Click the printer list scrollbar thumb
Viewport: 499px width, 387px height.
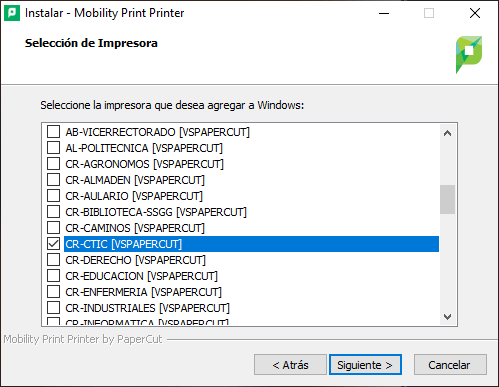point(447,199)
